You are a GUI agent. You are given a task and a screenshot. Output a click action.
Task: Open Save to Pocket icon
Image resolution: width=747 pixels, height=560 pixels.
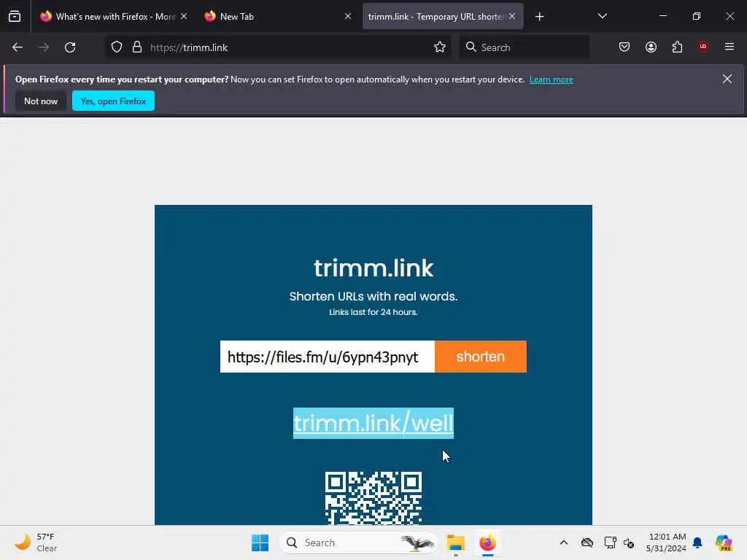click(624, 47)
